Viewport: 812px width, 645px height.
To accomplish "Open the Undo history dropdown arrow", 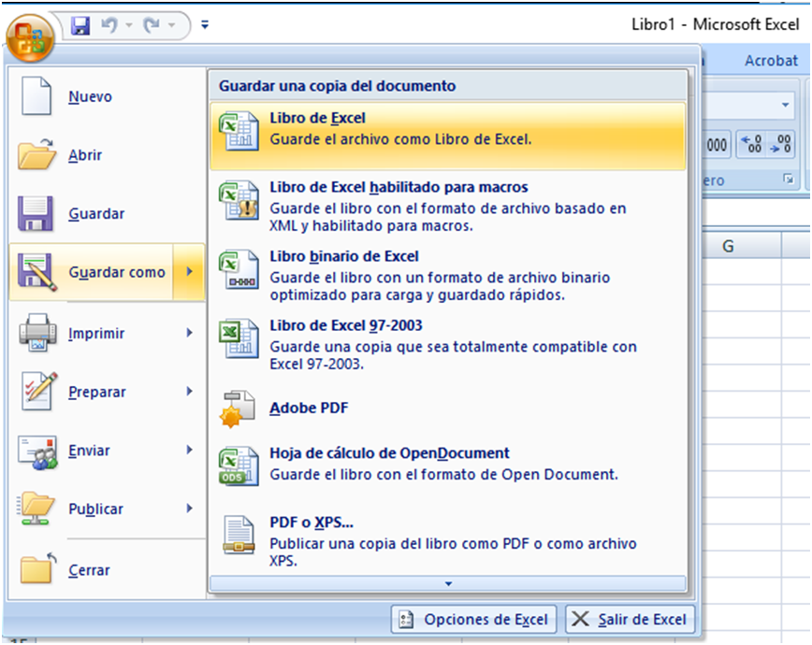I will [x=129, y=25].
